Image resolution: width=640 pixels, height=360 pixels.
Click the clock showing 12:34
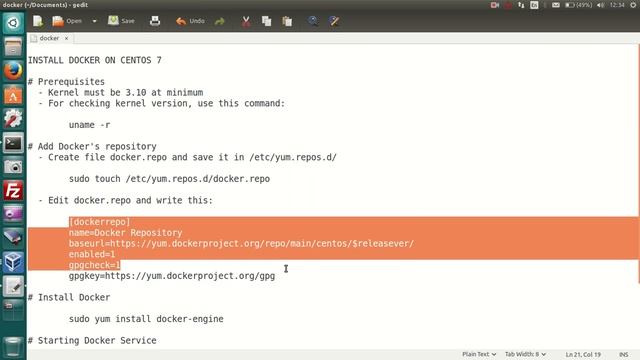coord(617,5)
